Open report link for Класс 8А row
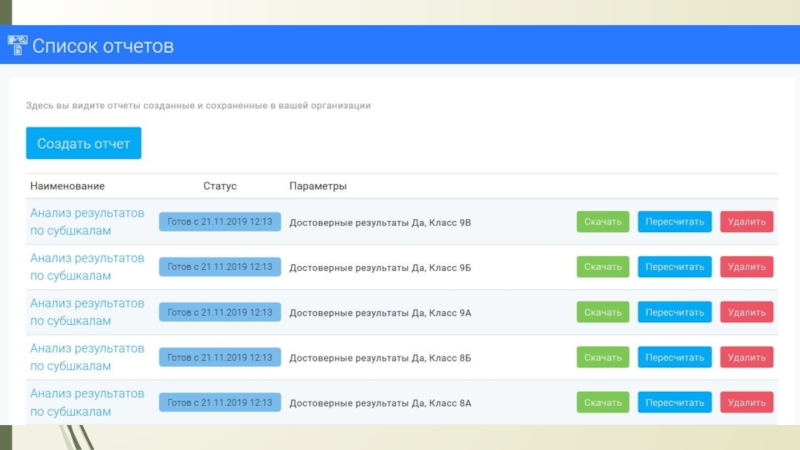The image size is (800, 450). tap(87, 402)
